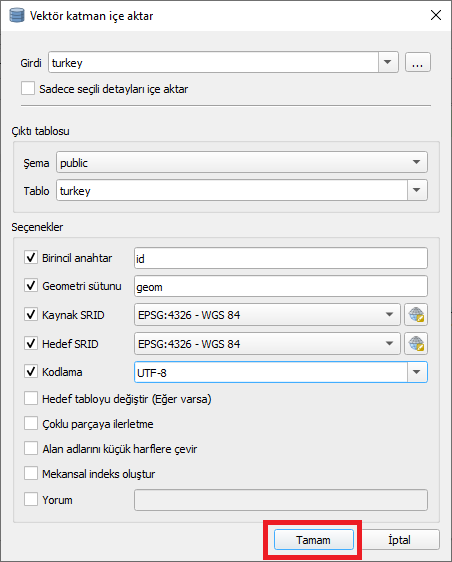Image resolution: width=452 pixels, height=562 pixels.
Task: Check Mekansal indeks oluştur option
Action: 31,473
